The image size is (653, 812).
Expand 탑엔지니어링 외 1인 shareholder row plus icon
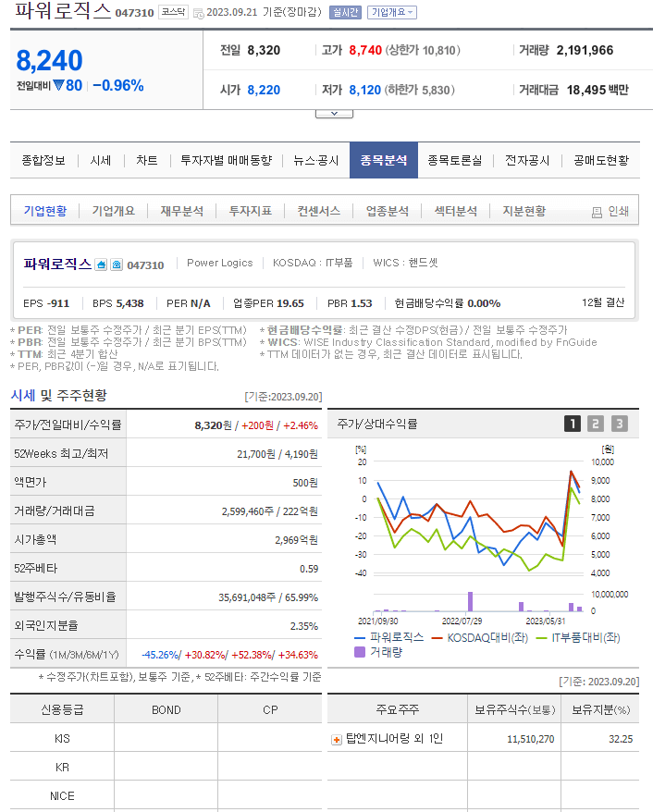336,740
